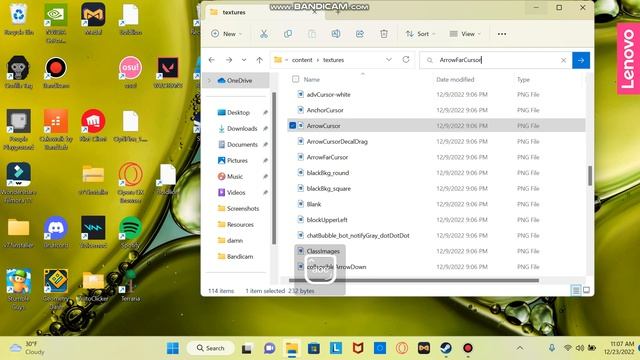Click the Share icon in toolbar
The height and width of the screenshot is (360, 640).
(360, 34)
